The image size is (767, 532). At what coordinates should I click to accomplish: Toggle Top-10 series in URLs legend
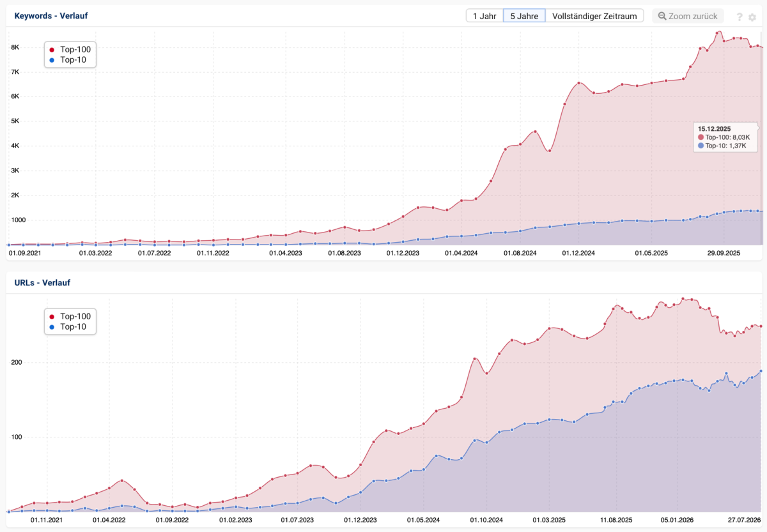67,327
